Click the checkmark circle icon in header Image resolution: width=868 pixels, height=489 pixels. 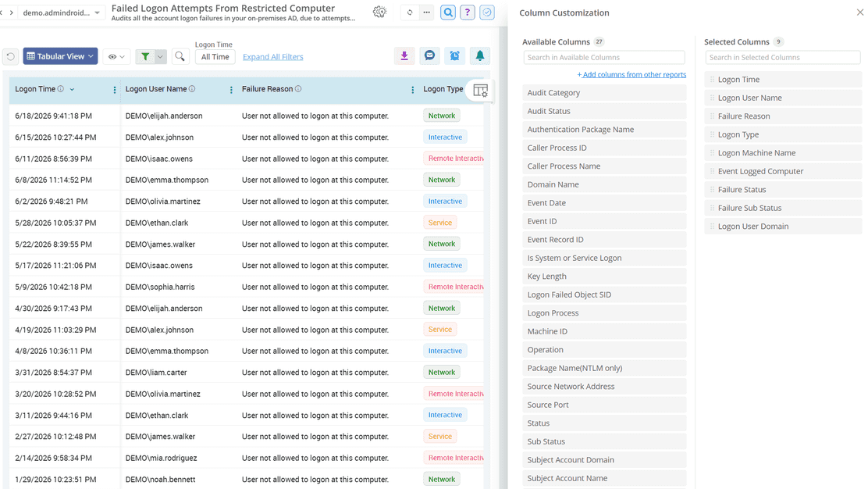point(486,12)
